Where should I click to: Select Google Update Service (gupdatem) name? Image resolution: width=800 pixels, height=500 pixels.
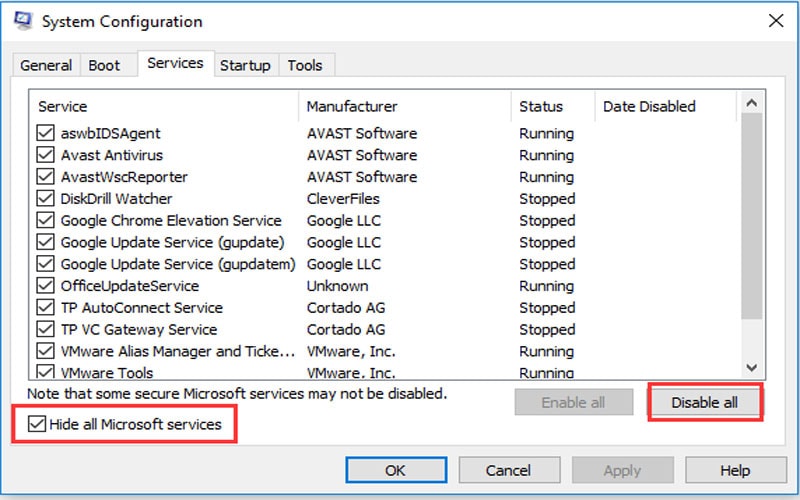178,264
